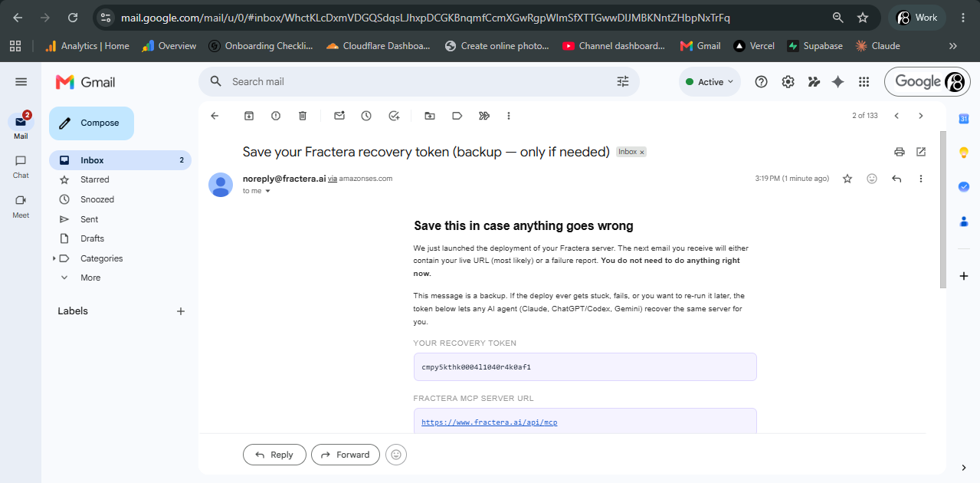Image resolution: width=980 pixels, height=483 pixels.
Task: Open the Labels tag icon in toolbar
Action: coord(457,116)
